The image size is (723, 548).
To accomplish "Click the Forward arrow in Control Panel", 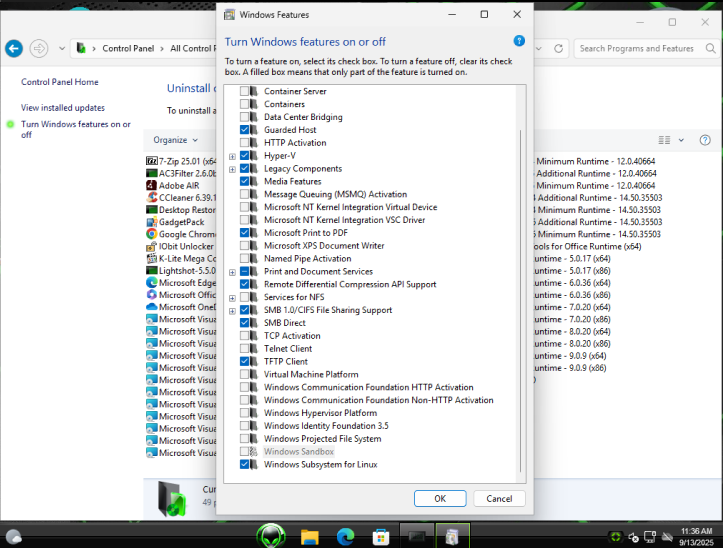I will tap(39, 48).
